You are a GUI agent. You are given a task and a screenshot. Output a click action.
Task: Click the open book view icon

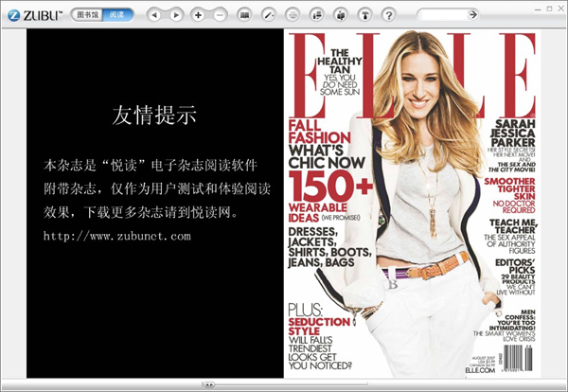click(x=244, y=15)
